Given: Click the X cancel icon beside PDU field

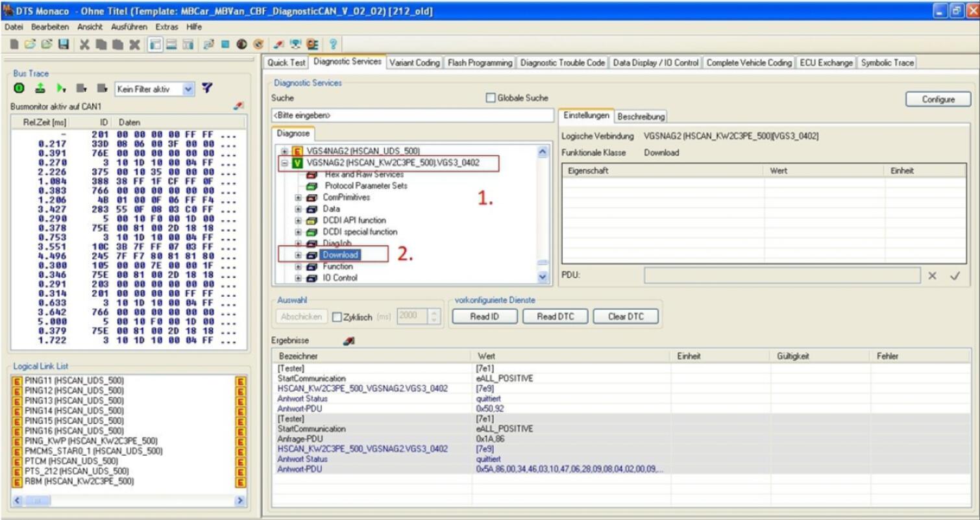Looking at the screenshot, I should coord(933,276).
